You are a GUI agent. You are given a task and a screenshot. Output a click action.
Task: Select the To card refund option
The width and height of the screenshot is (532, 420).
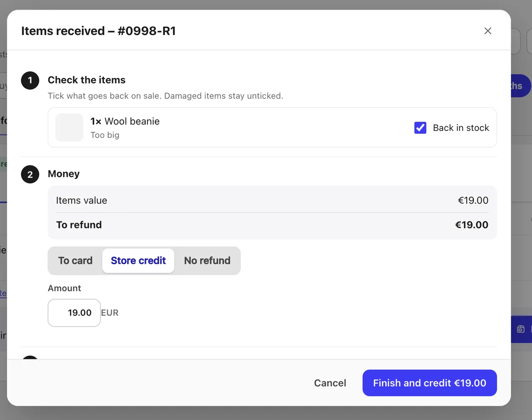pyautogui.click(x=75, y=260)
